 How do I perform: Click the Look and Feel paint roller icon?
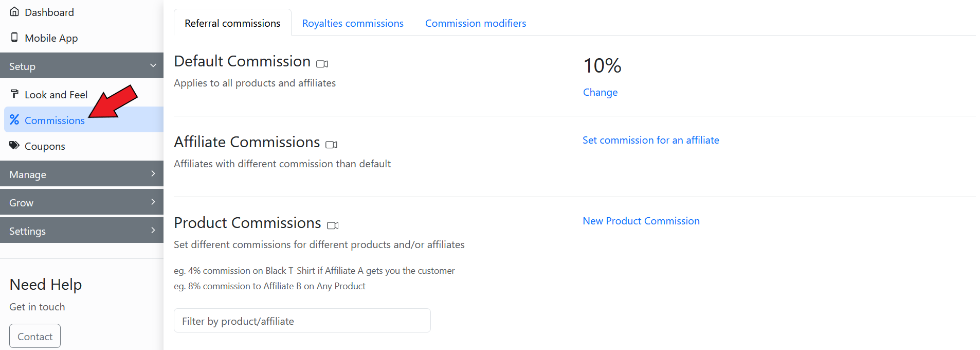(14, 94)
